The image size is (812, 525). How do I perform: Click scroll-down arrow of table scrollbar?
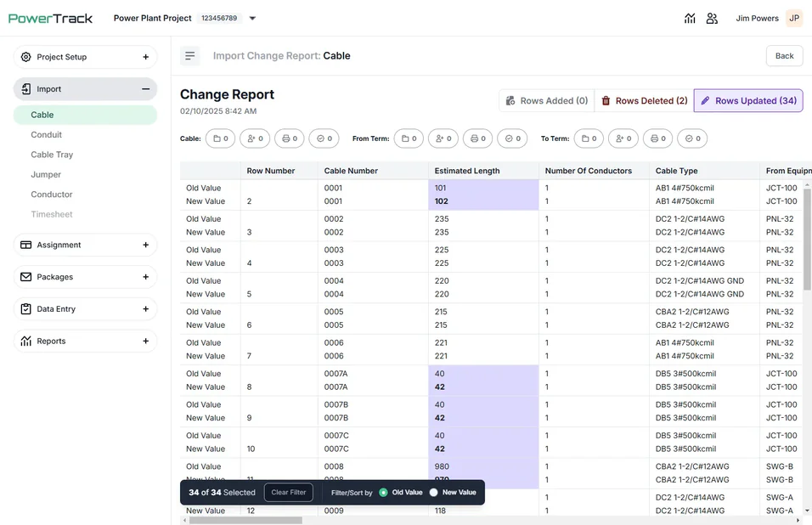point(807,511)
